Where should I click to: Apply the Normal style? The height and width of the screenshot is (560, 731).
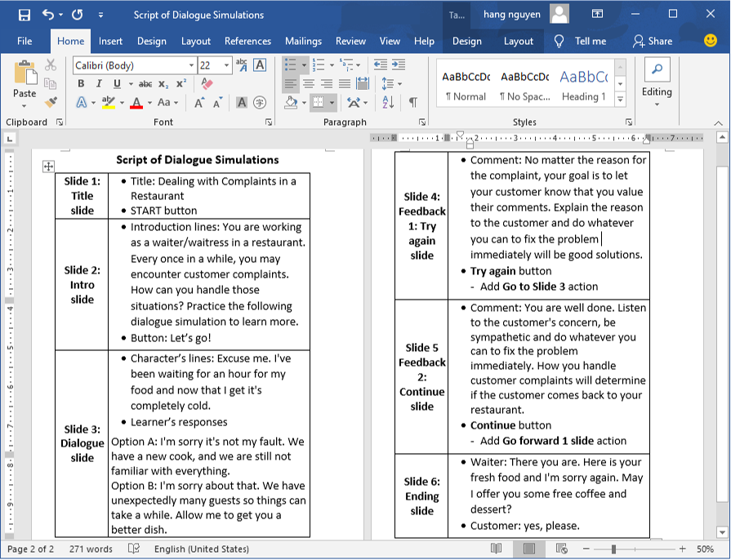[466, 84]
